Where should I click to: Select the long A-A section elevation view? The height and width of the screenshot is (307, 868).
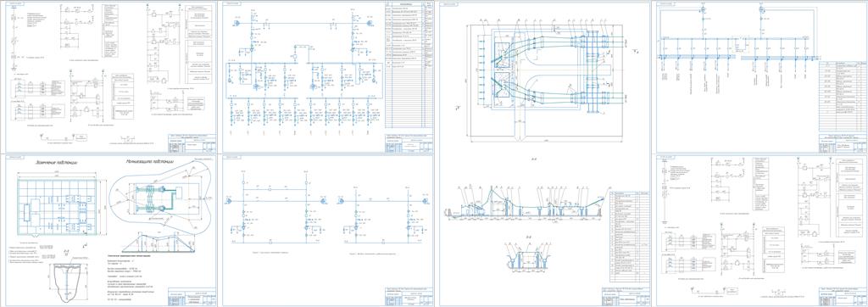526,207
